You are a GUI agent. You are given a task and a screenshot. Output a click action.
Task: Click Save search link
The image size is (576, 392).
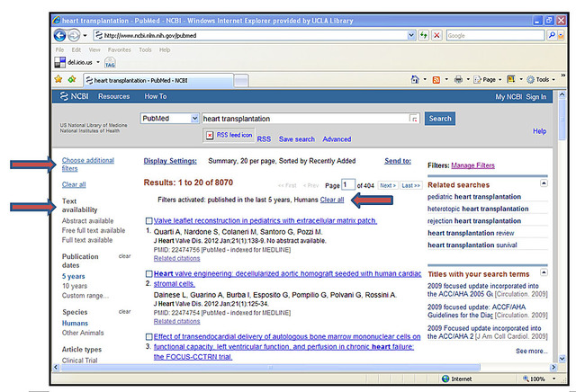tap(296, 139)
